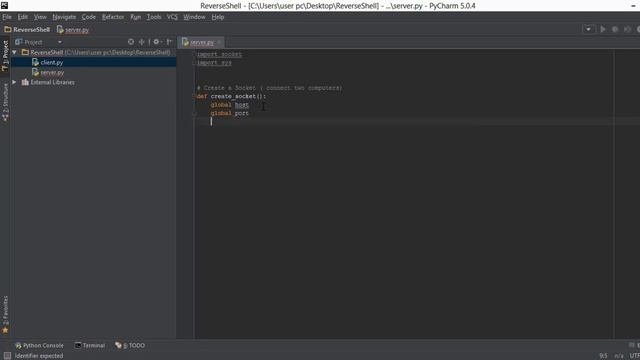Toggle Project tool window side tab

pos(5,55)
